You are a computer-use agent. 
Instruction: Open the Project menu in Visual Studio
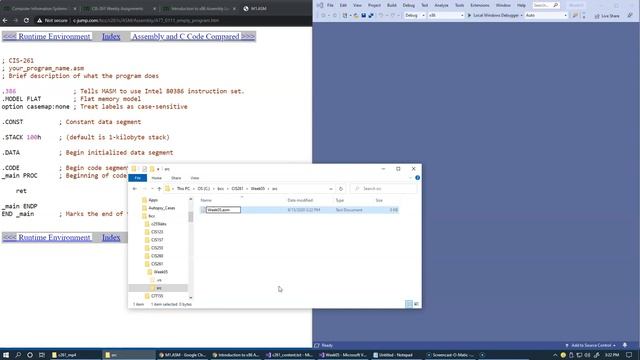coord(374,5)
